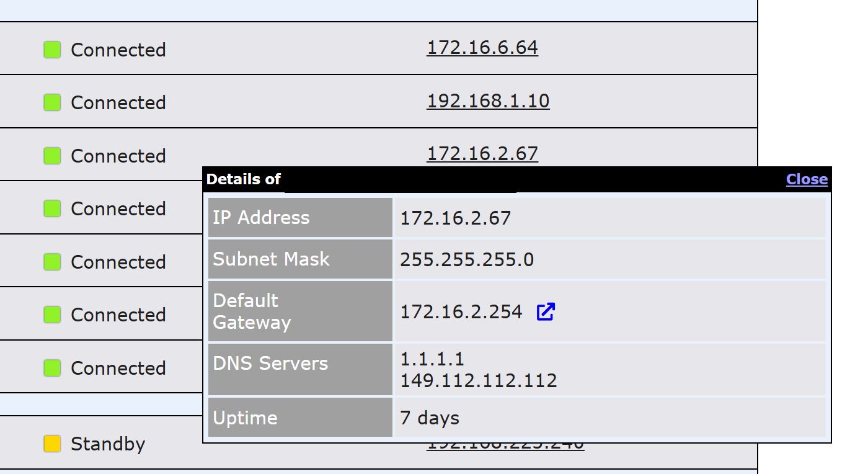
Task: Click green status icon in 172.16.2.67 row
Action: click(52, 156)
